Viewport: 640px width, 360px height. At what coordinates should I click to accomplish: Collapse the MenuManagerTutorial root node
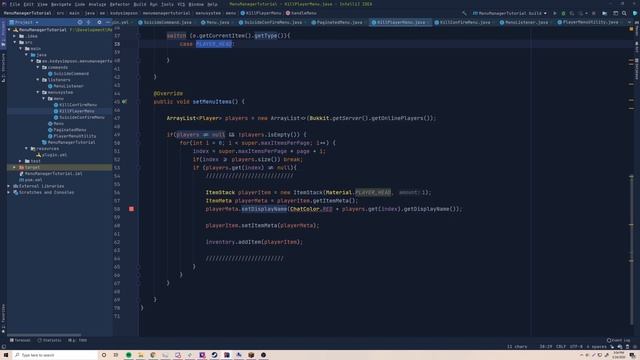click(x=9, y=30)
